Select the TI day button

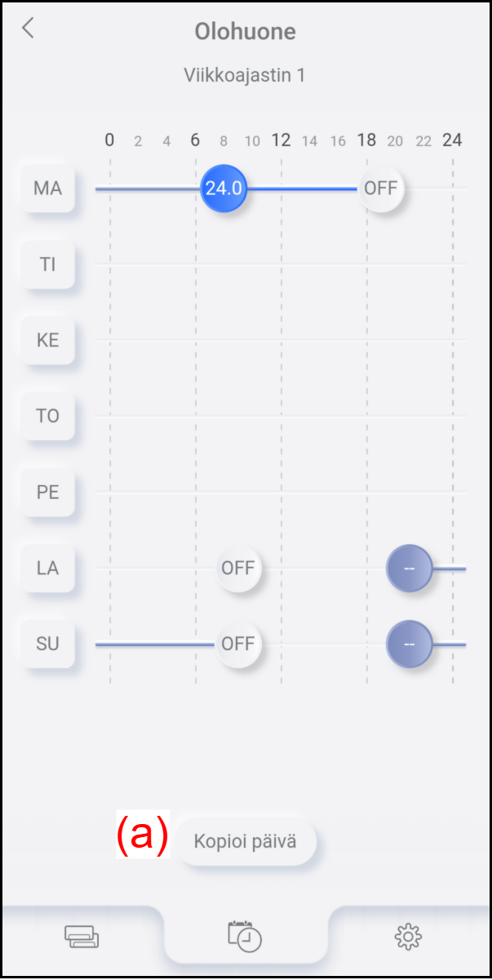coord(48,264)
